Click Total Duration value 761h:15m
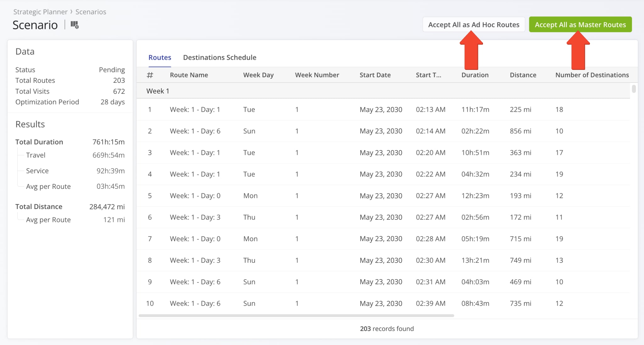Screen dimensions: 644x345 (108, 142)
